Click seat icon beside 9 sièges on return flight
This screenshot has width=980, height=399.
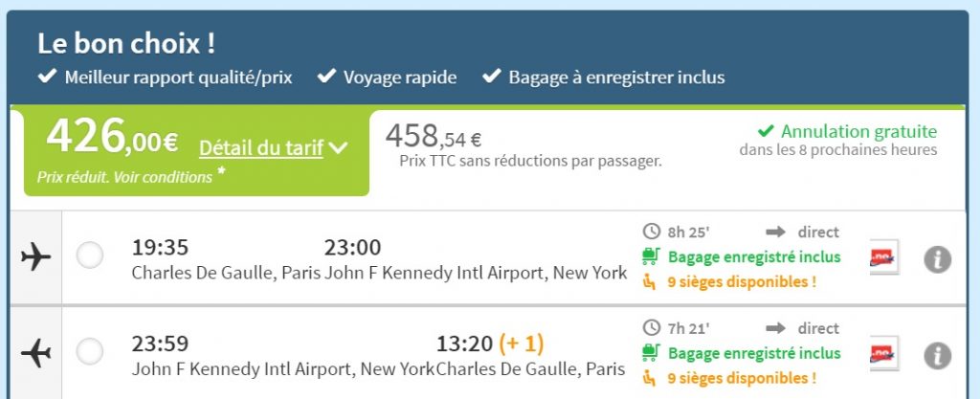(652, 378)
